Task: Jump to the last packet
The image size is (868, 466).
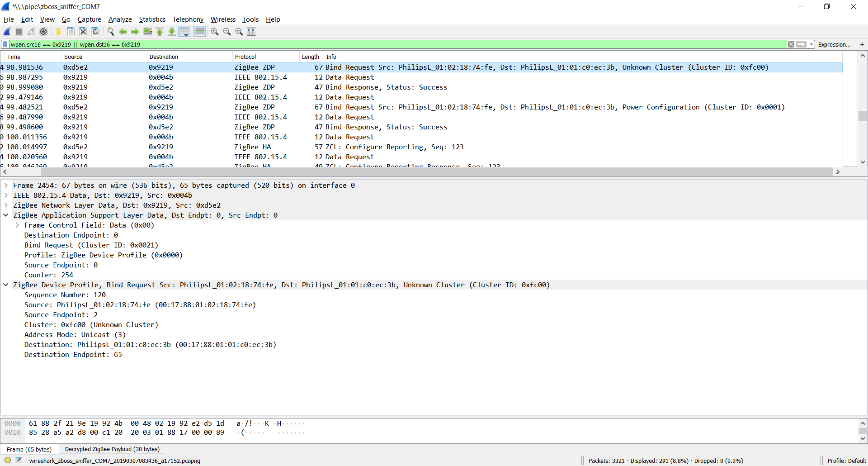Action: (172, 32)
